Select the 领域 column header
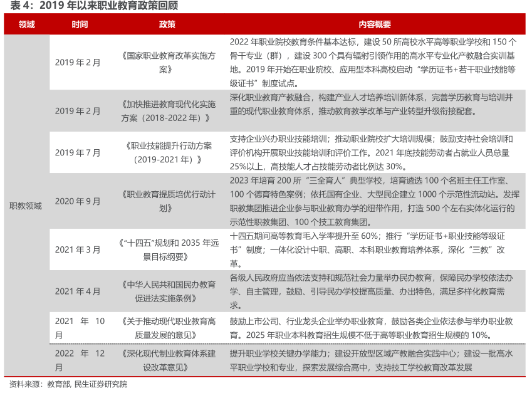Screen dimensions: 532x398 coord(26,24)
